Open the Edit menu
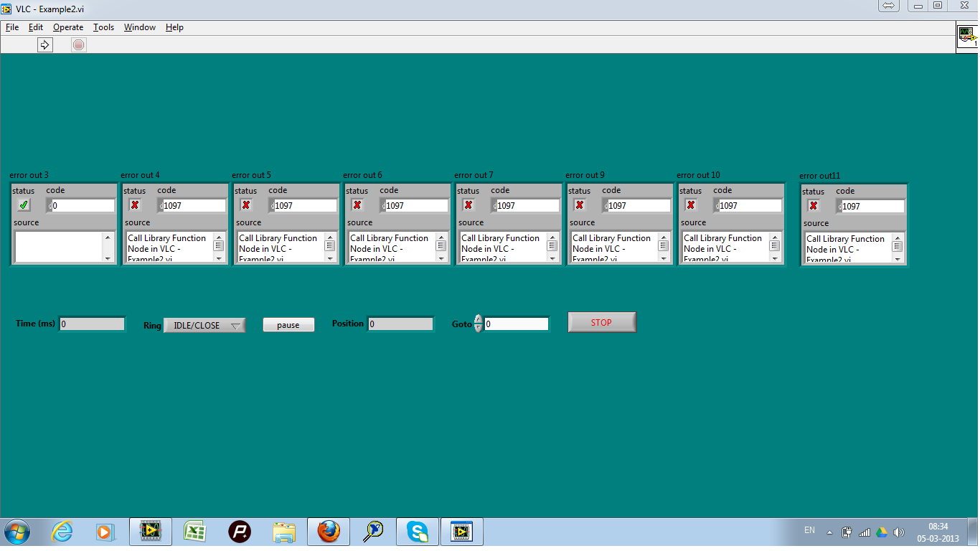The image size is (980, 551). click(x=36, y=27)
